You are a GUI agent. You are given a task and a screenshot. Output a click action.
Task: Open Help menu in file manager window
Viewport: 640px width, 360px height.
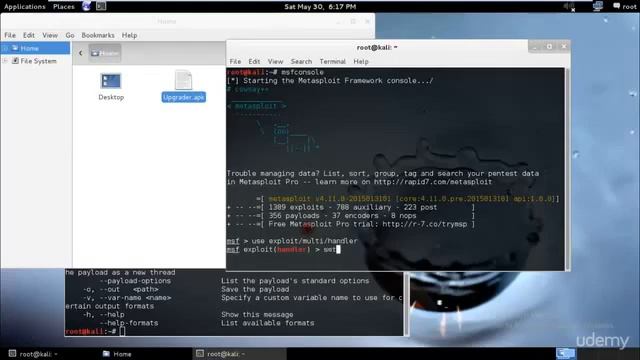tap(129, 35)
